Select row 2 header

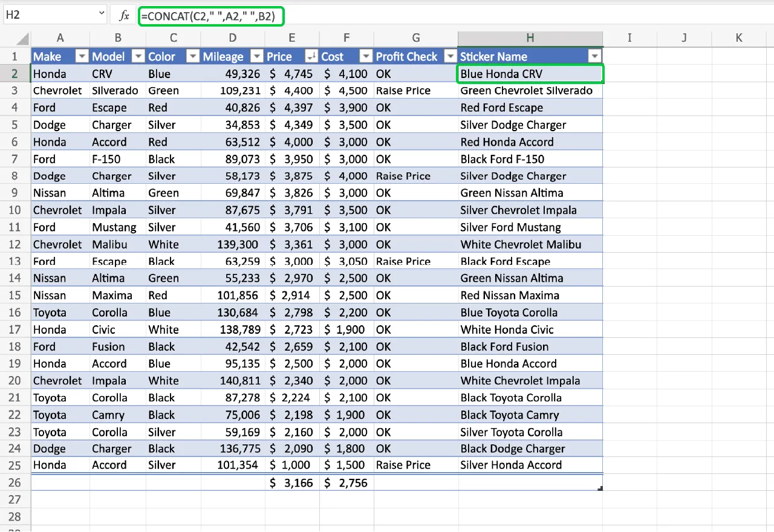tap(15, 74)
